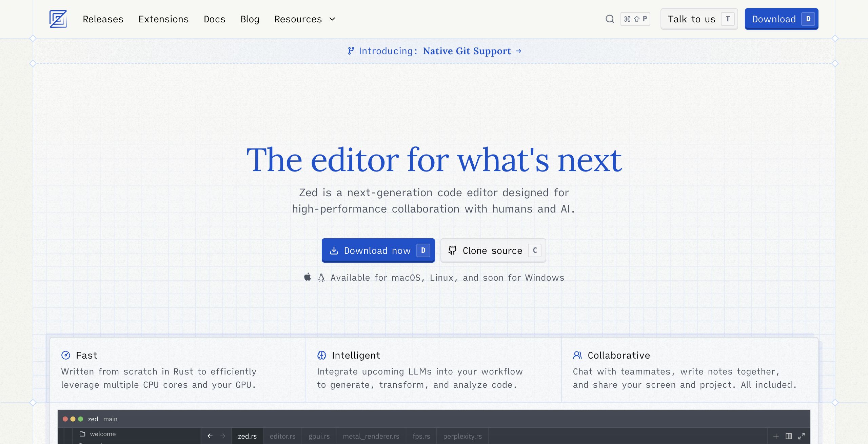Open the Docs nav link
This screenshot has width=868, height=444.
[x=214, y=19]
